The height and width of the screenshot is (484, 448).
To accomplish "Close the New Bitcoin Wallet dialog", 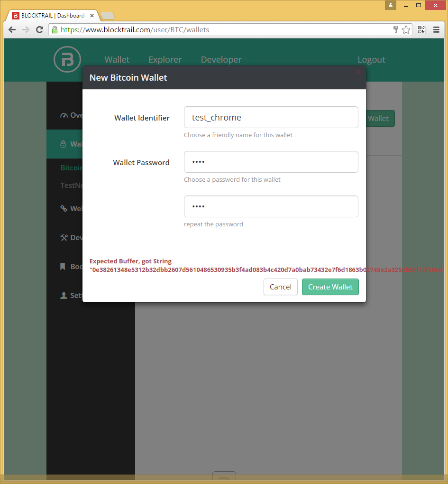I will click(358, 72).
